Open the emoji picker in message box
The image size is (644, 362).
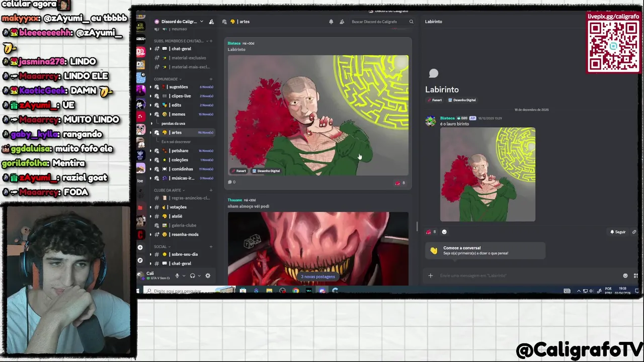[625, 276]
